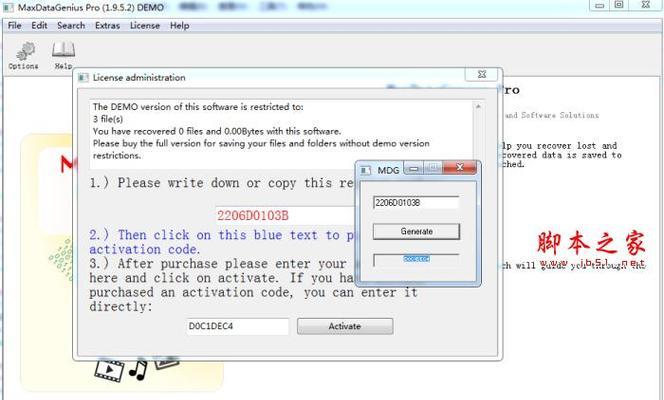Click the film clip icon on splash image
This screenshot has height=400, width=664.
[x=109, y=370]
